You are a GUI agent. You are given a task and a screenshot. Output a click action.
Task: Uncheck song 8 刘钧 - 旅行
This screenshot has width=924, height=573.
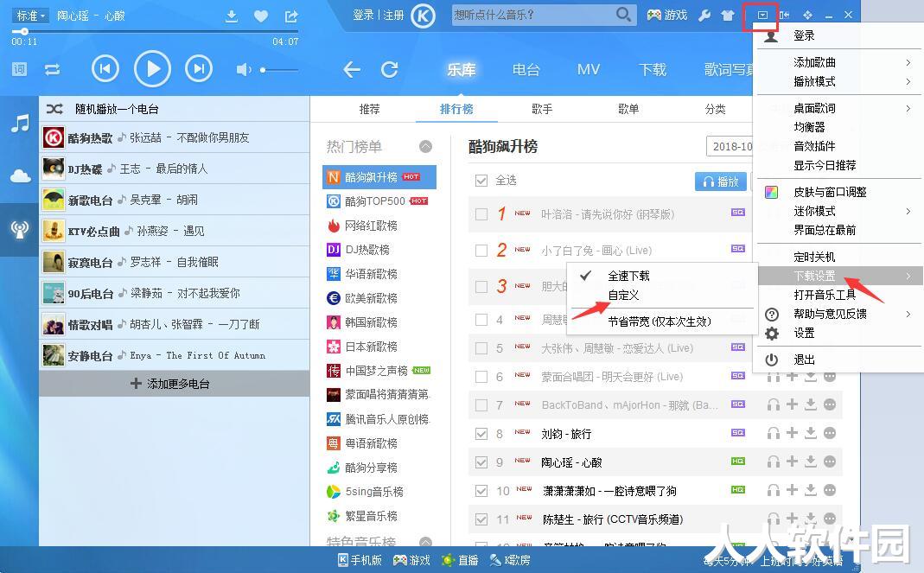481,434
